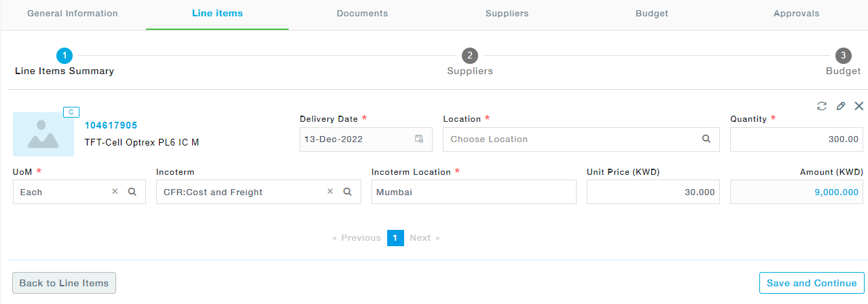
Task: Switch to General Information tab
Action: click(73, 14)
